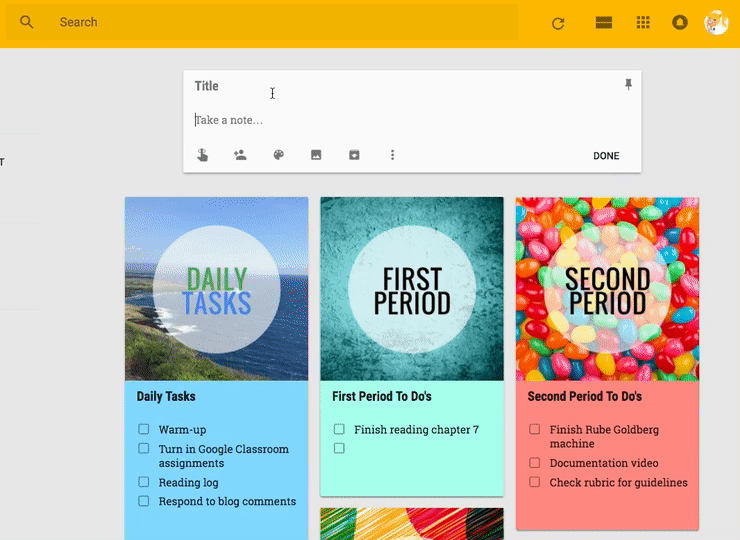740x540 pixels.
Task: Open the note color palette
Action: [x=278, y=155]
